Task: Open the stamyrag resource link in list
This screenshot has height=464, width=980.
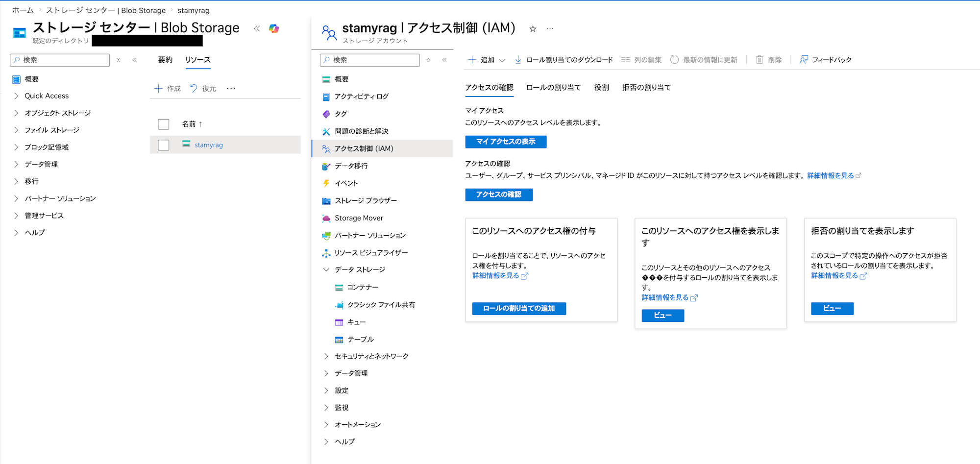Action: (209, 145)
